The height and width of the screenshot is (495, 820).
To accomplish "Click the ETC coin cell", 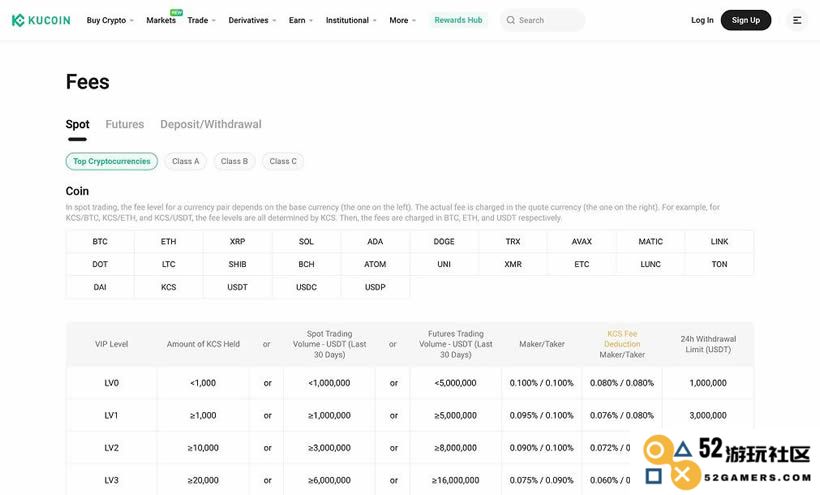I will [582, 264].
